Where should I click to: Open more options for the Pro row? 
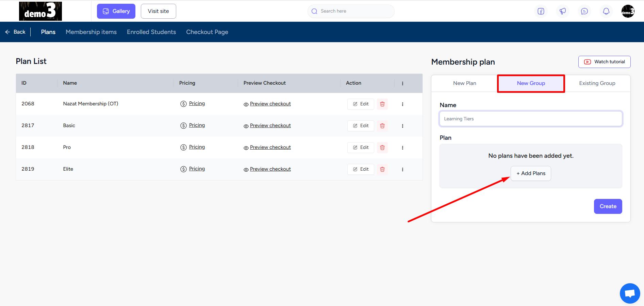pyautogui.click(x=402, y=148)
